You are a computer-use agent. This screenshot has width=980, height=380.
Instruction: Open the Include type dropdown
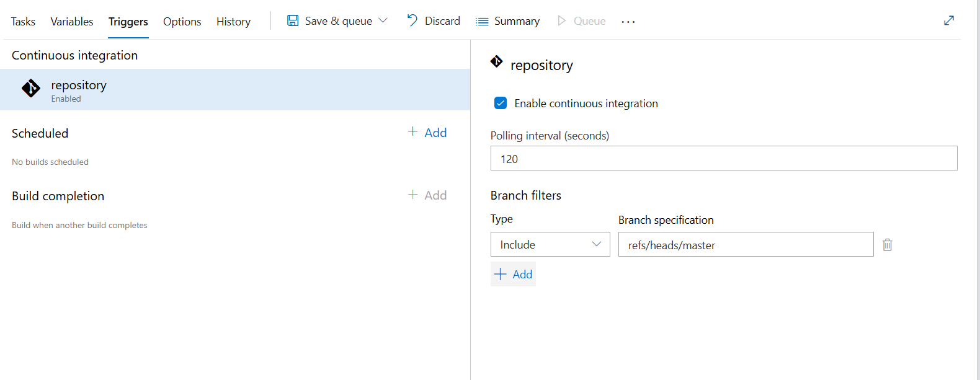(x=550, y=244)
